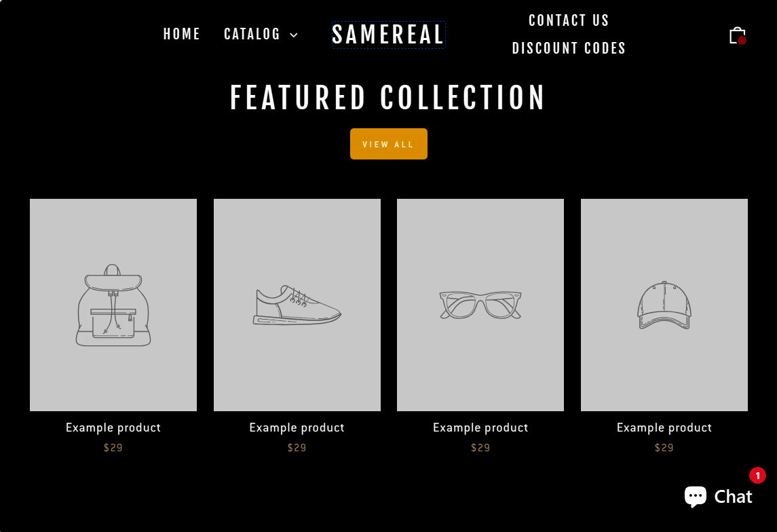This screenshot has width=777, height=532.
Task: Click the $29 price under the cap
Action: (x=664, y=448)
